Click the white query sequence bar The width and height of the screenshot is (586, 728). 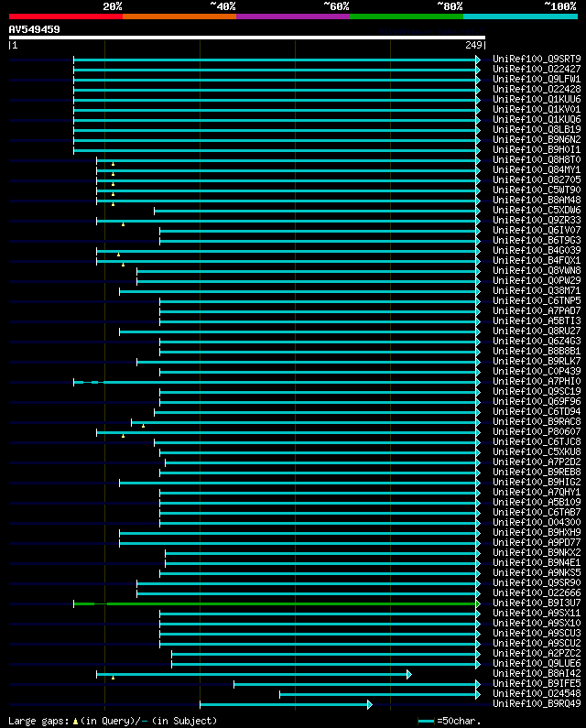(247, 38)
